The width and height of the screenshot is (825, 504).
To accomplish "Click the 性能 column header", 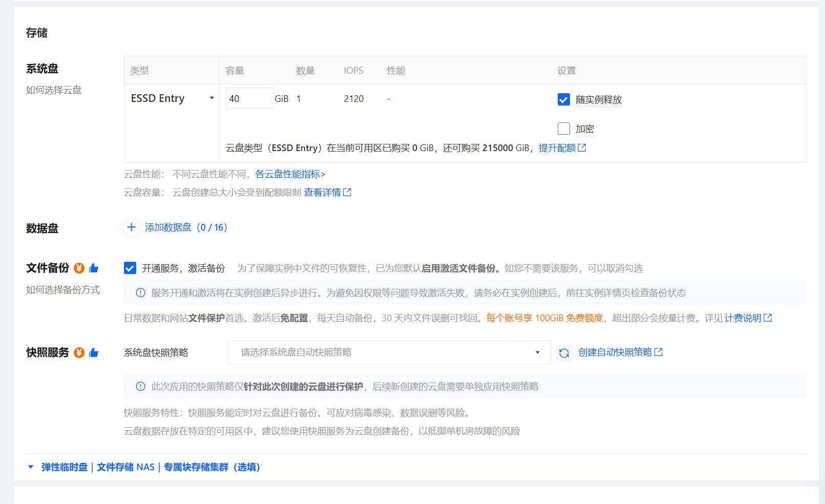I will pyautogui.click(x=396, y=71).
